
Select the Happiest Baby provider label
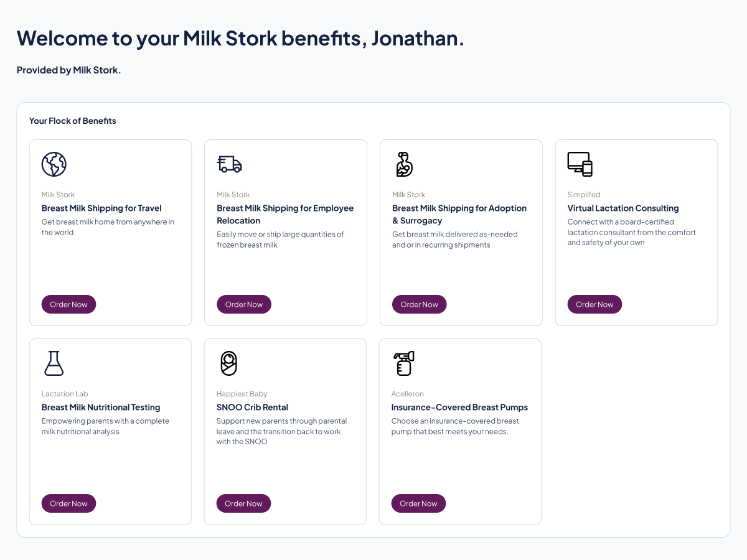(242, 393)
